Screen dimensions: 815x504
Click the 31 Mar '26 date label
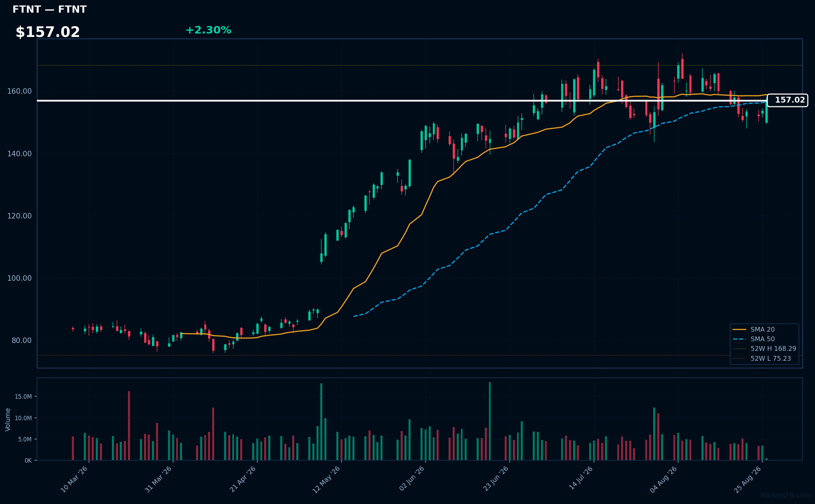158,479
